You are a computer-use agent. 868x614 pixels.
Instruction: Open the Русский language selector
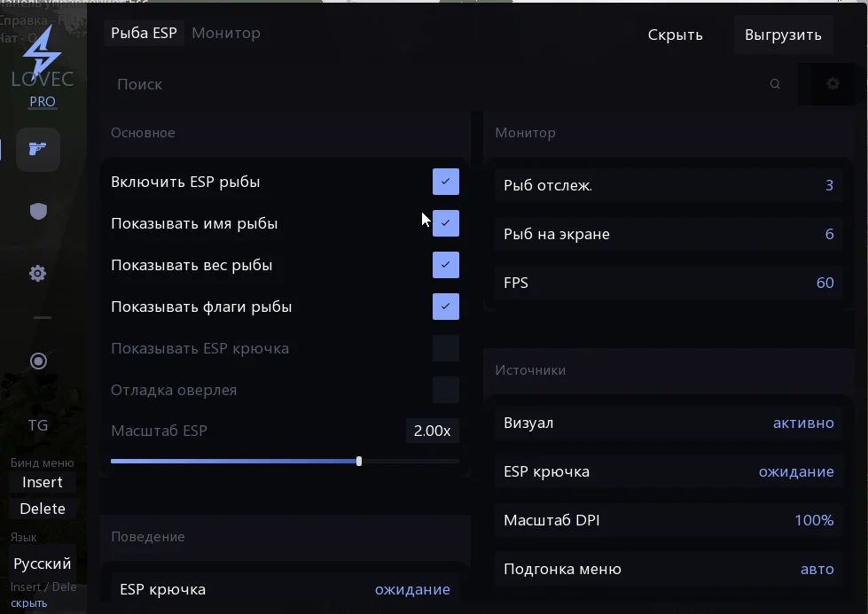(x=41, y=563)
